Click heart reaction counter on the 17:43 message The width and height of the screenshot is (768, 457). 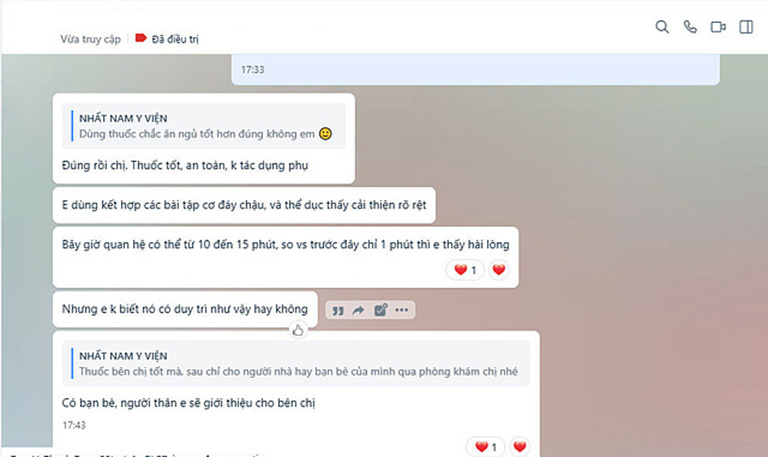[486, 447]
